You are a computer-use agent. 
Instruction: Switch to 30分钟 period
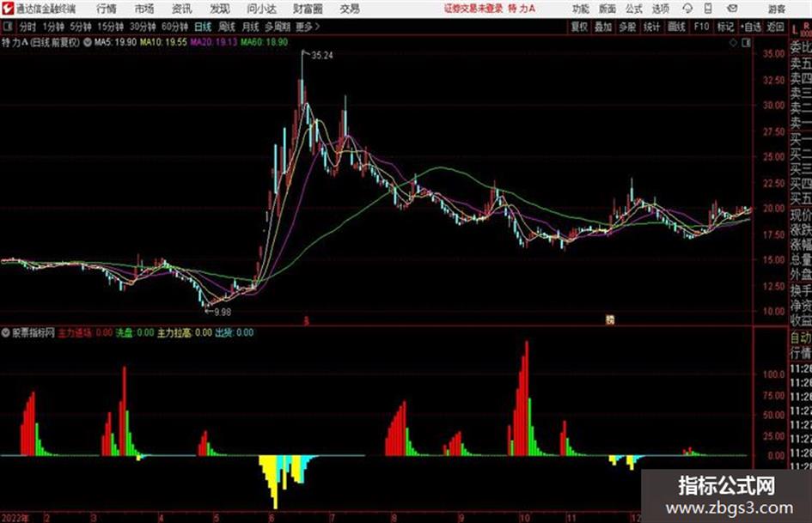click(x=143, y=27)
